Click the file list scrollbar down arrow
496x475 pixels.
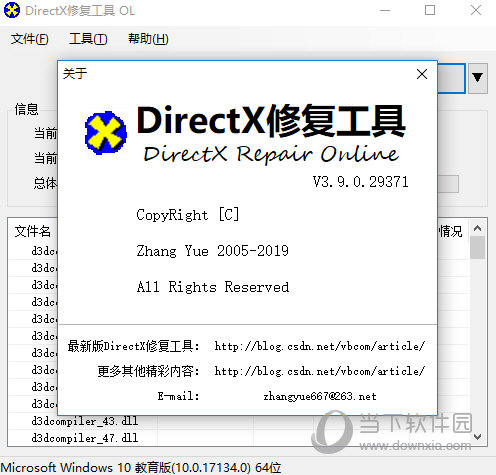point(477,436)
